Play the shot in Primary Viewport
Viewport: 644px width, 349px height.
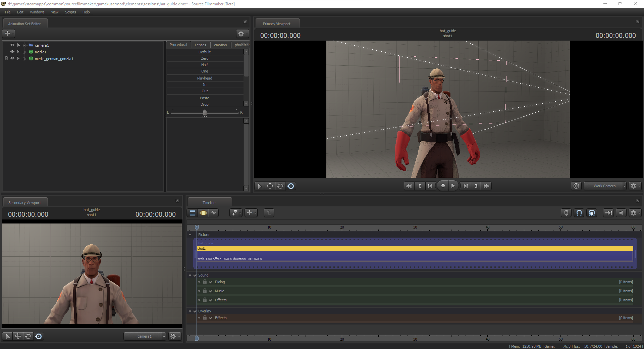[x=453, y=186]
